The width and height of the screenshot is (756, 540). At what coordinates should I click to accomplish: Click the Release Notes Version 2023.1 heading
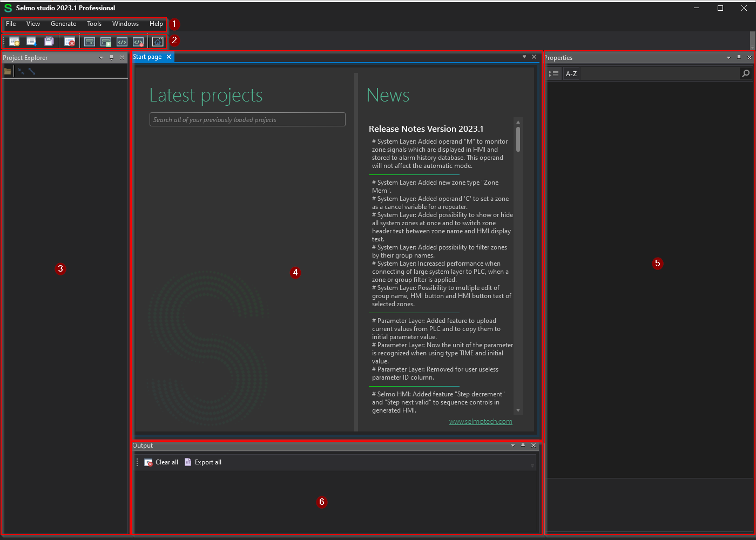click(426, 129)
